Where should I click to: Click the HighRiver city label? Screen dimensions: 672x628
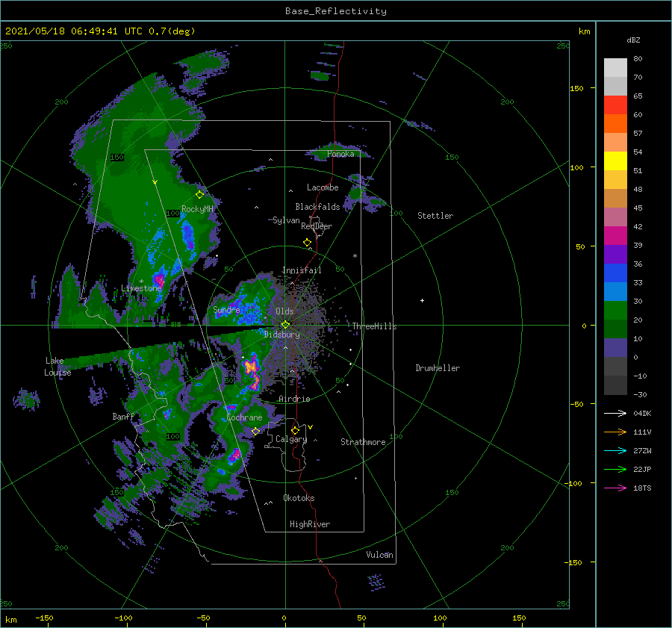(310, 524)
